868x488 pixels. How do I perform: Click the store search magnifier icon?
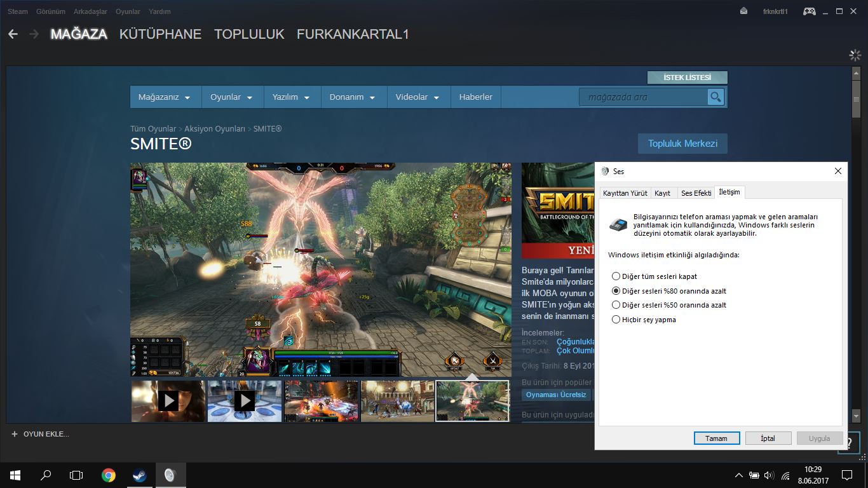[716, 97]
